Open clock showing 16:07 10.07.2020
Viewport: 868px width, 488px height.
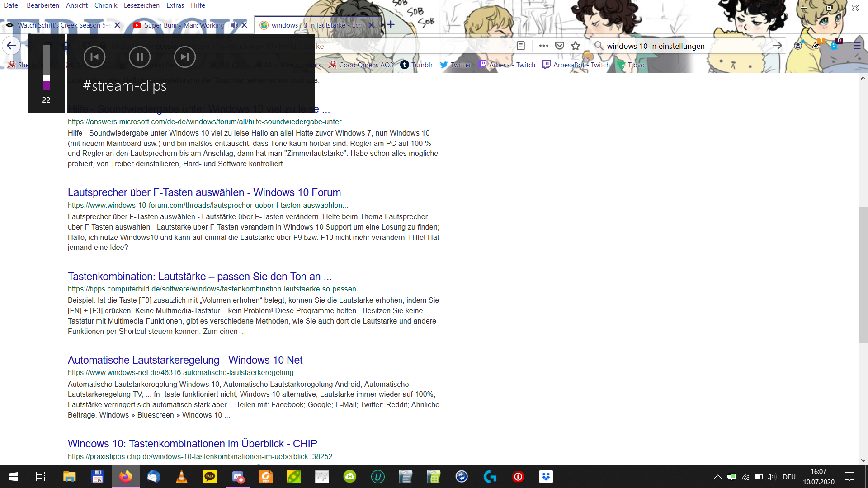pos(819,477)
